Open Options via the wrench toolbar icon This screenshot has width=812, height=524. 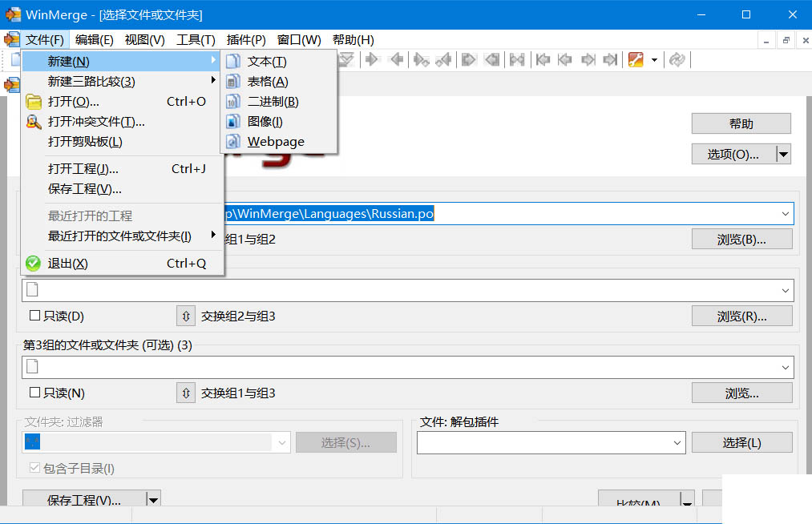(x=636, y=60)
